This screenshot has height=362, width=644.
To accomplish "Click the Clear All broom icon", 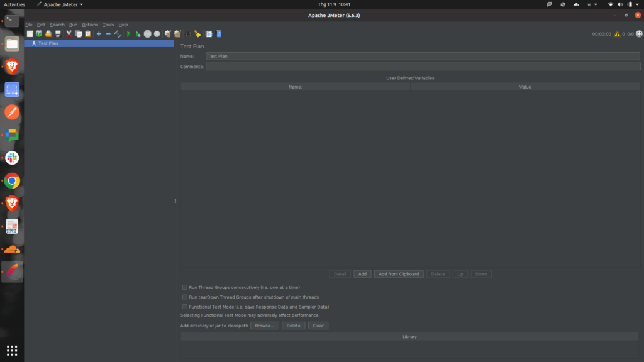I will pyautogui.click(x=177, y=34).
